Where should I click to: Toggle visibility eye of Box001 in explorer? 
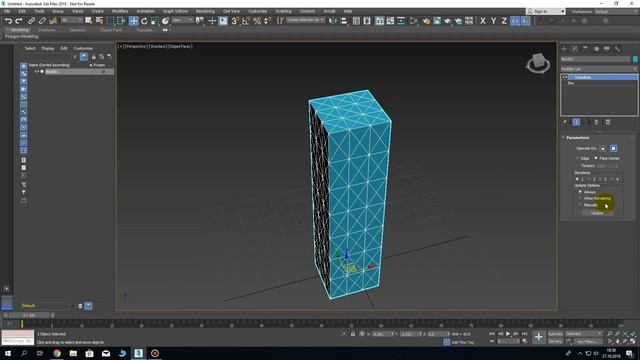(x=37, y=71)
